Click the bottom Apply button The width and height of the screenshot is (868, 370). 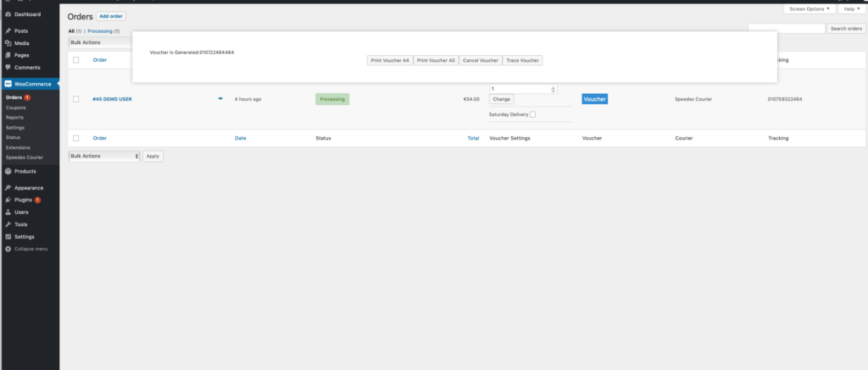click(x=153, y=156)
